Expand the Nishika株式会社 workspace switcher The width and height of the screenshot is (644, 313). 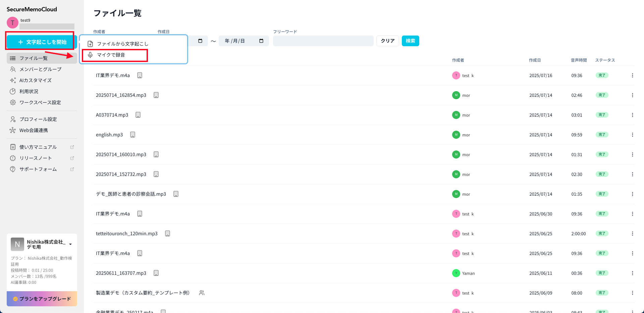[70, 244]
